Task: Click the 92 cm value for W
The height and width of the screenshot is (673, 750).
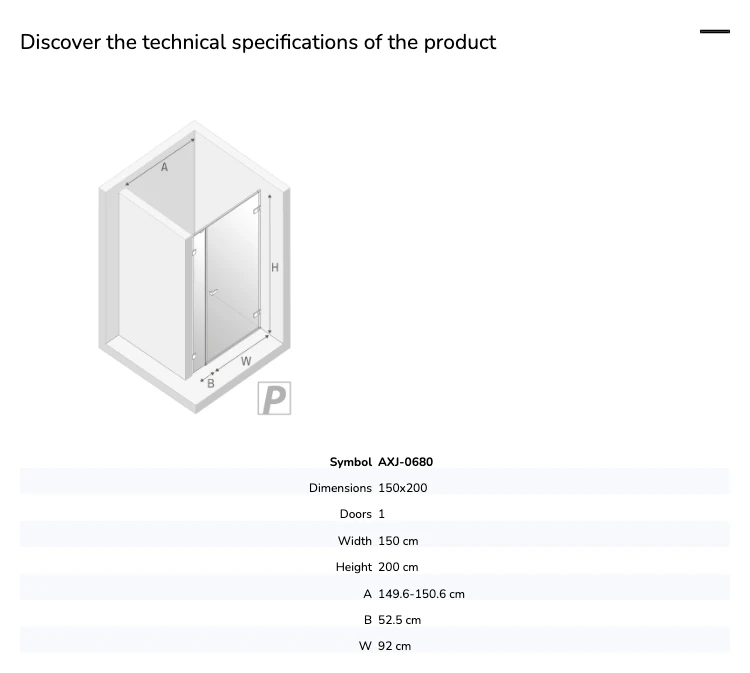Action: point(394,646)
